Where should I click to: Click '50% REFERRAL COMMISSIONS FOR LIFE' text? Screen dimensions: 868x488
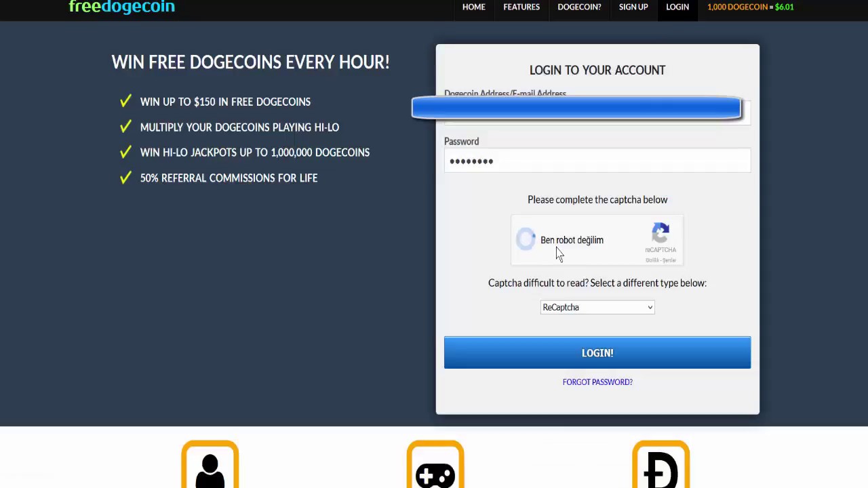point(229,178)
